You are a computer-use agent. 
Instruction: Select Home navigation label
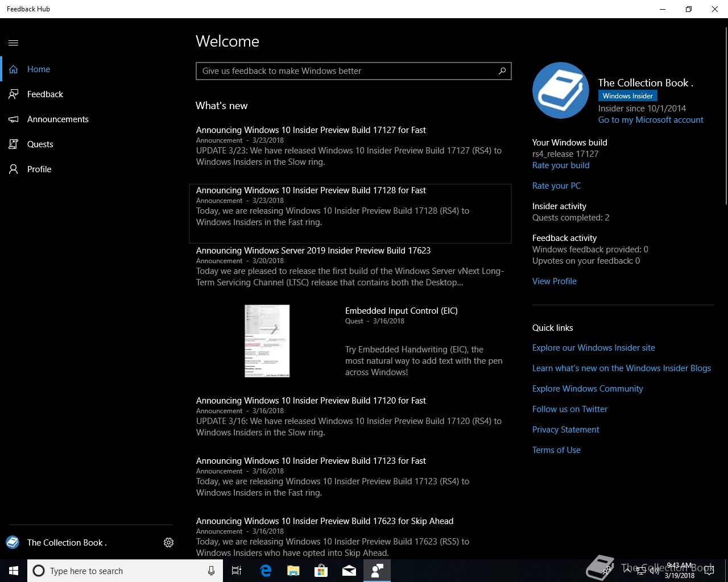[x=39, y=69]
